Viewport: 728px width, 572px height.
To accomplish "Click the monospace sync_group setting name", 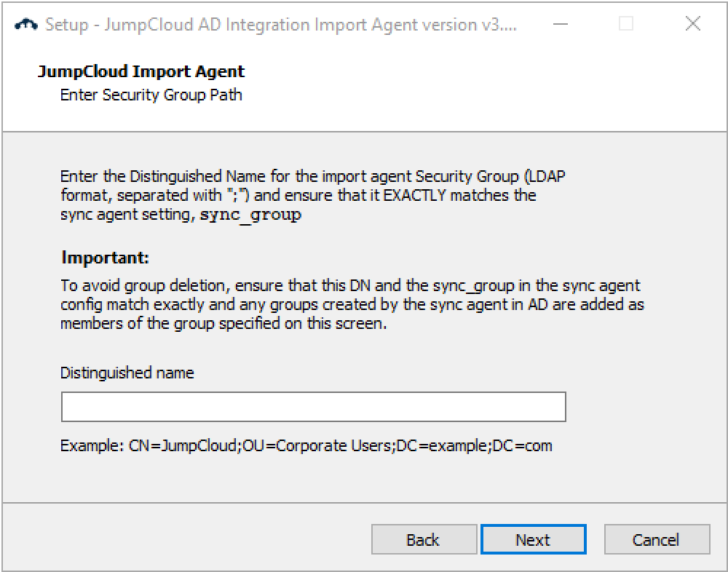I will [250, 215].
